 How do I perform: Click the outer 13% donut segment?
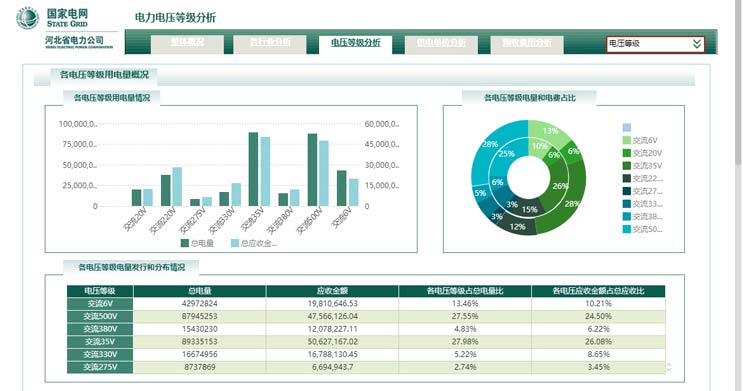tap(549, 131)
